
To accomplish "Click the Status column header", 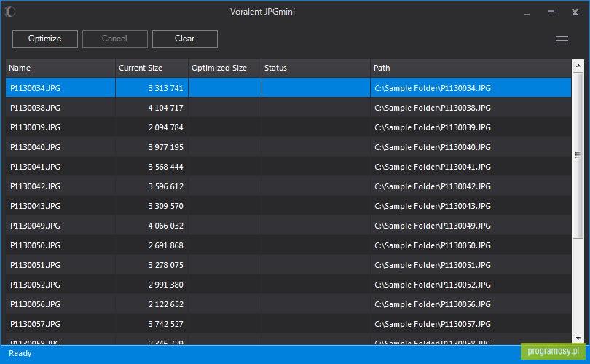I will pyautogui.click(x=315, y=68).
